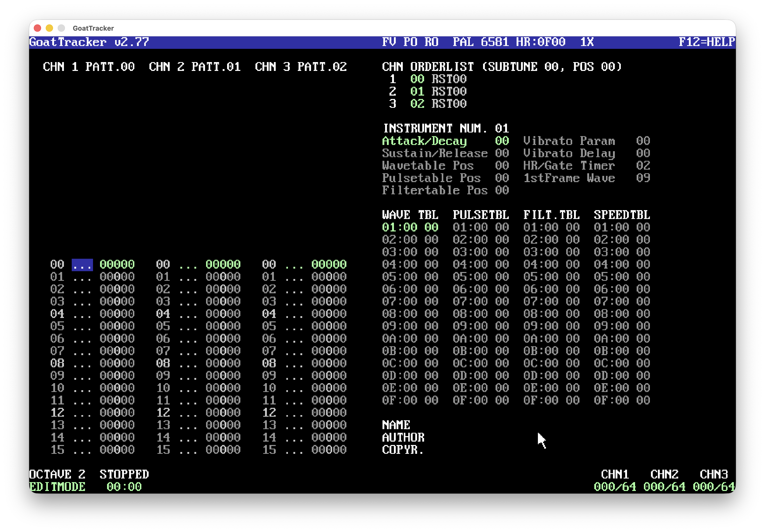Click the PULSETBL header
This screenshot has height=532, width=765.
pos(481,215)
